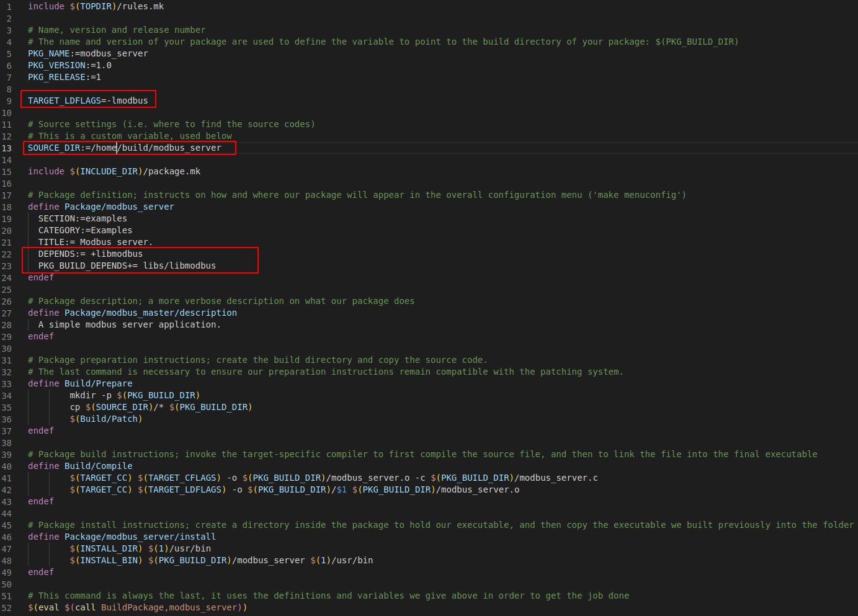
Task: Click line number 22 in the gutter
Action: tap(6, 254)
